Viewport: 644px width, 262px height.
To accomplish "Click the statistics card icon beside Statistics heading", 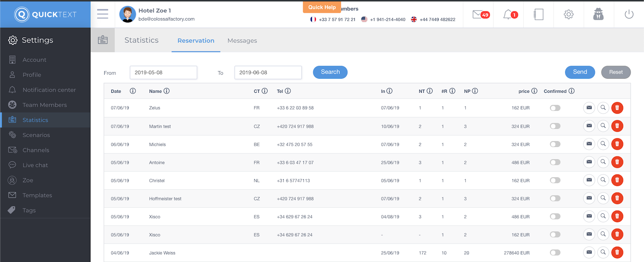I will pyautogui.click(x=103, y=40).
